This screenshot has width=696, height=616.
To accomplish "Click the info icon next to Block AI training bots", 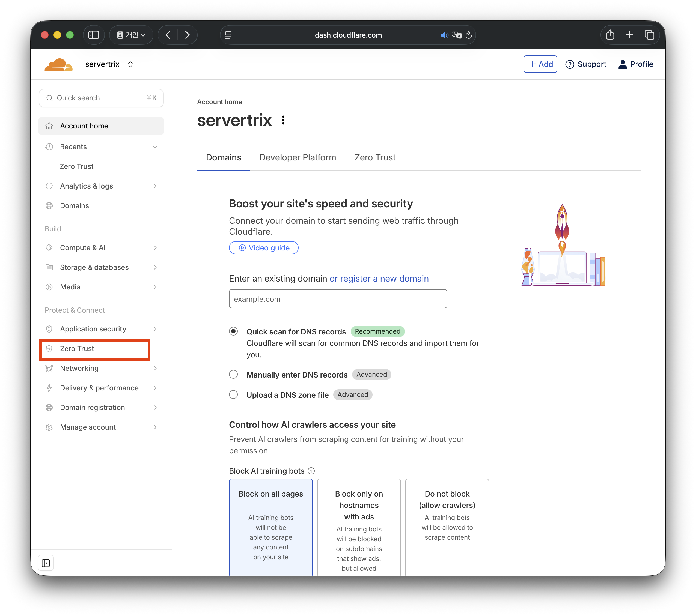I will (x=311, y=471).
